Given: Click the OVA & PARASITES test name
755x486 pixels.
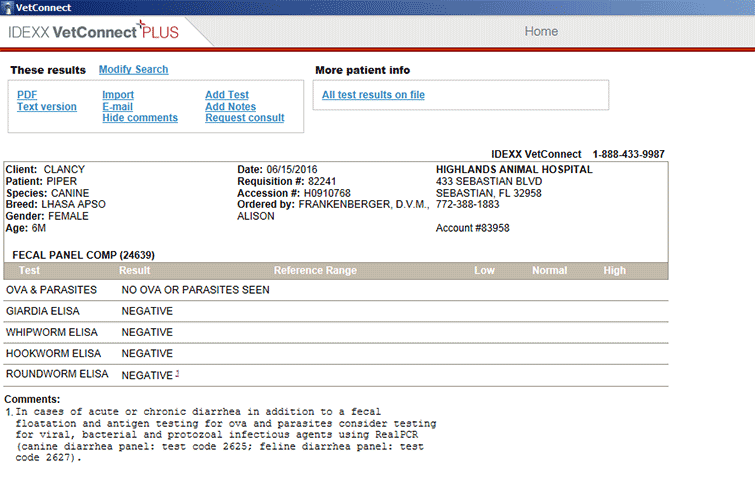Looking at the screenshot, I should click(51, 290).
